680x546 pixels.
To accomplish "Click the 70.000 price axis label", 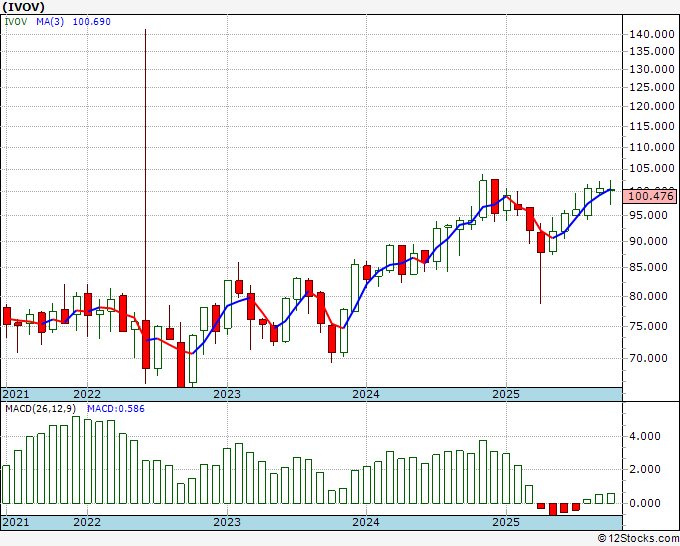I will [648, 358].
